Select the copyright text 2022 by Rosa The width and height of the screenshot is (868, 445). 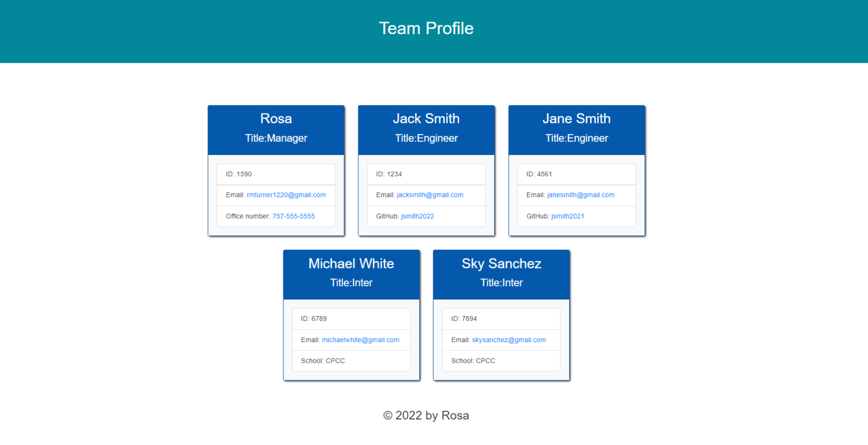[x=426, y=415]
